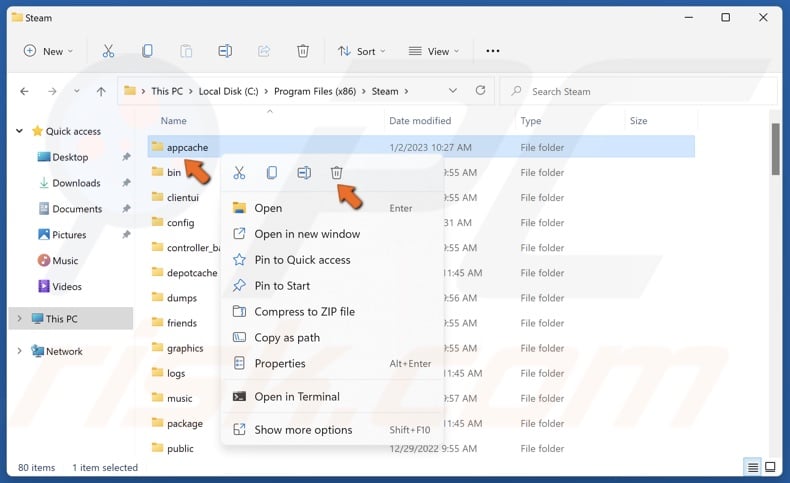This screenshot has height=483, width=790.
Task: Choose Properties from the context menu
Action: tap(333, 364)
